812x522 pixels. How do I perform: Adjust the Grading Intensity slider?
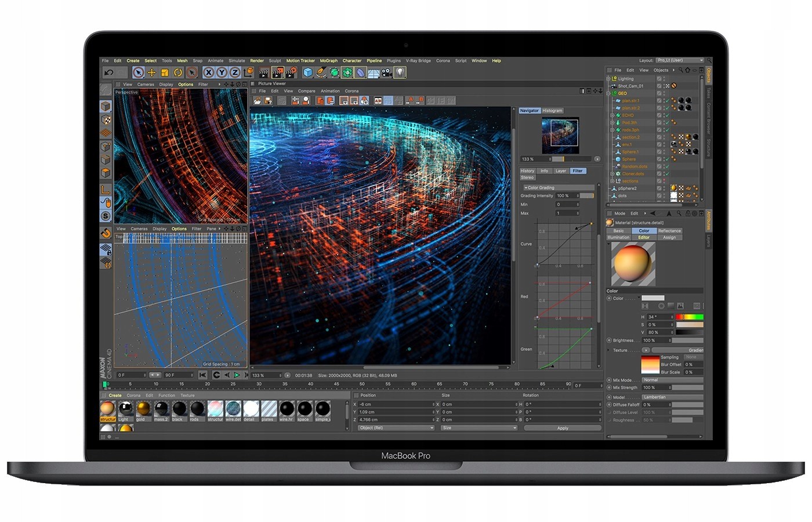pyautogui.click(x=587, y=196)
